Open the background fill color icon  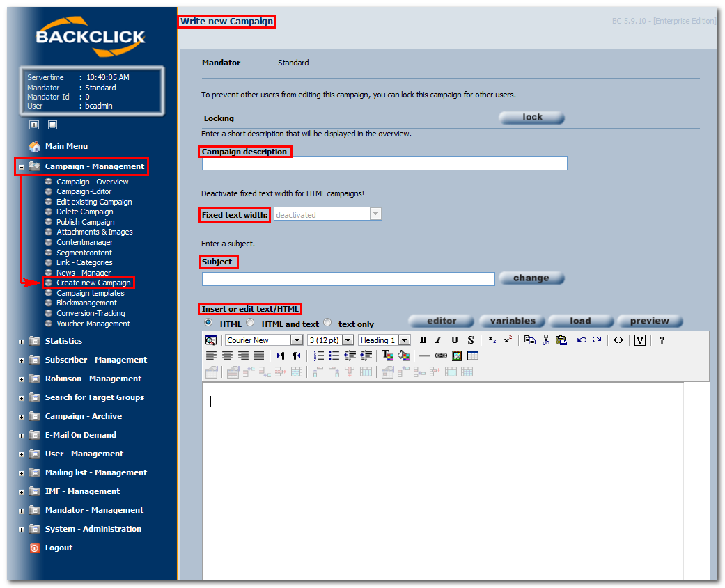coord(404,356)
